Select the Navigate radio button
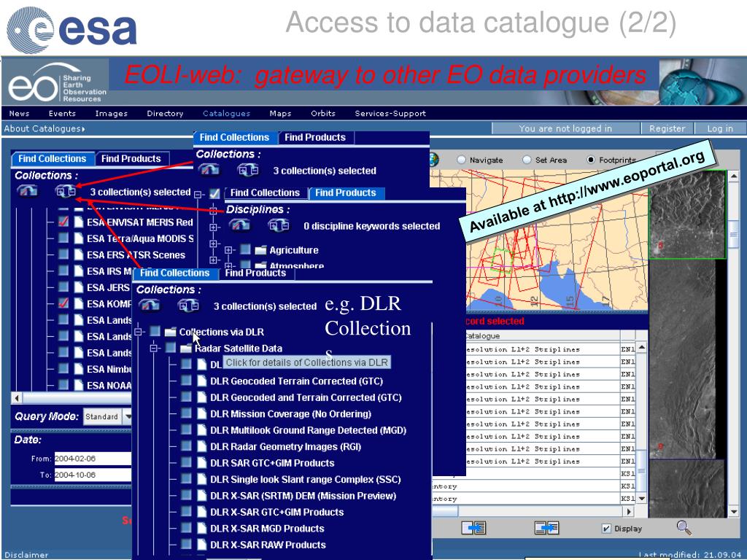This screenshot has height=560, width=747. 461,160
